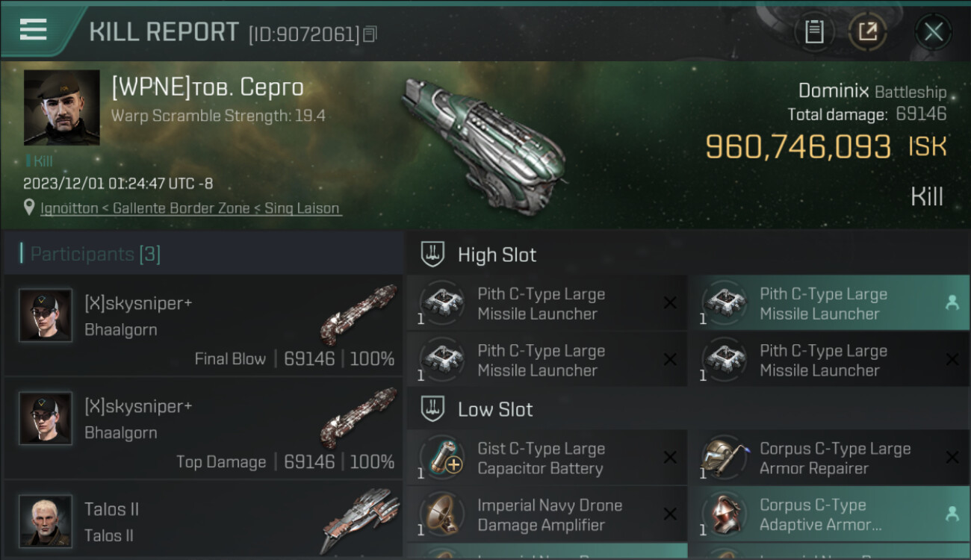The image size is (971, 560).
Task: Click the Low Slot shield icon
Action: 433,409
